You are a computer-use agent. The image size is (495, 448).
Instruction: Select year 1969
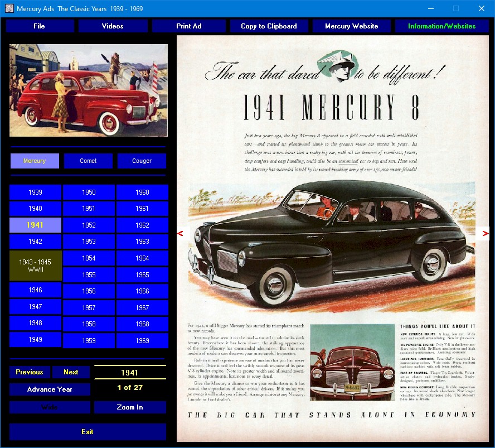pos(142,340)
